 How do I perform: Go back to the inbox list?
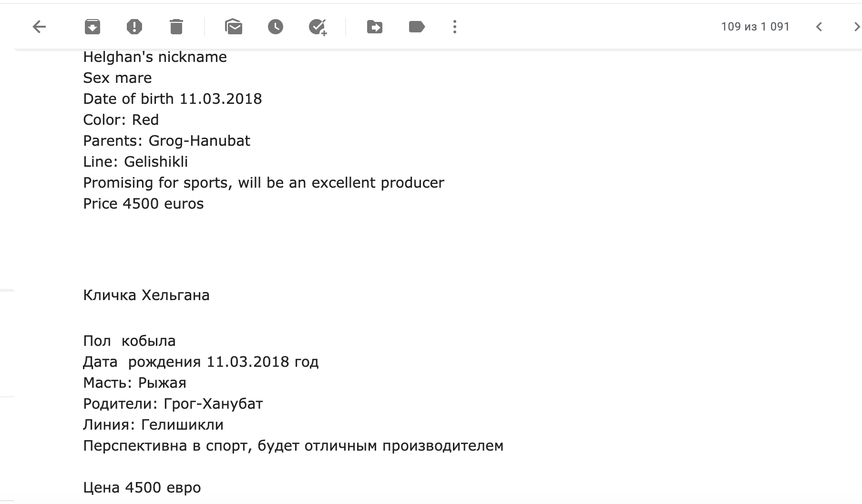click(39, 27)
